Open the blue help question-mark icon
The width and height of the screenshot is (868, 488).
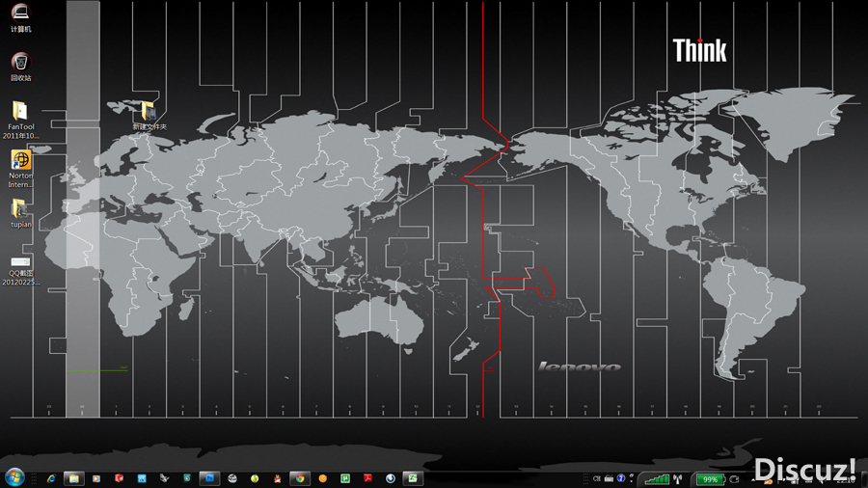(x=621, y=478)
